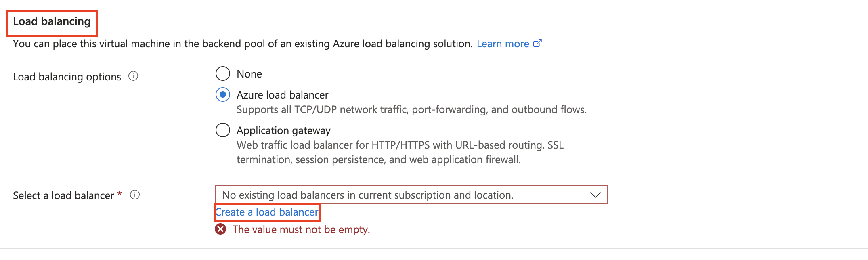Click the Load balancing section heading
Viewport: 868px width, 260px height.
(52, 21)
